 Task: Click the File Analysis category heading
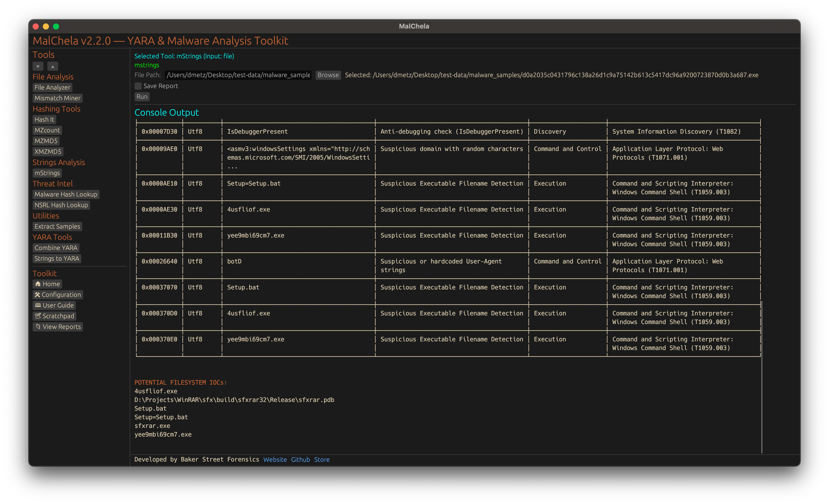(x=53, y=77)
